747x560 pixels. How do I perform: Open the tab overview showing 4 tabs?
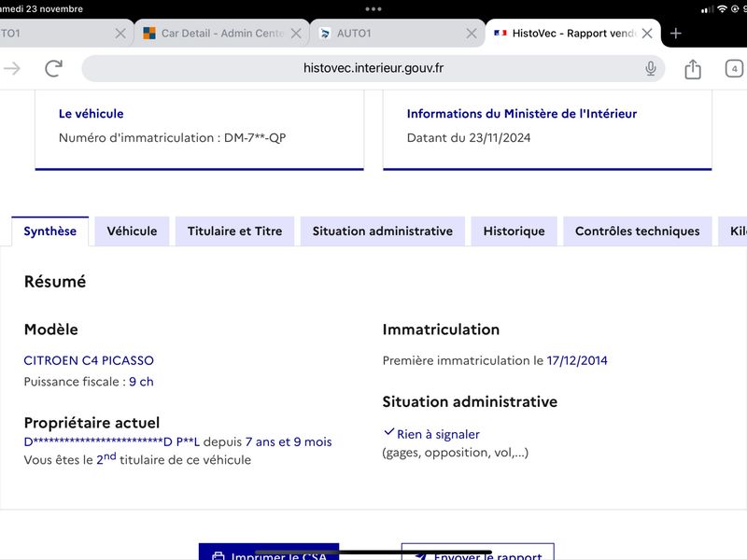[734, 68]
